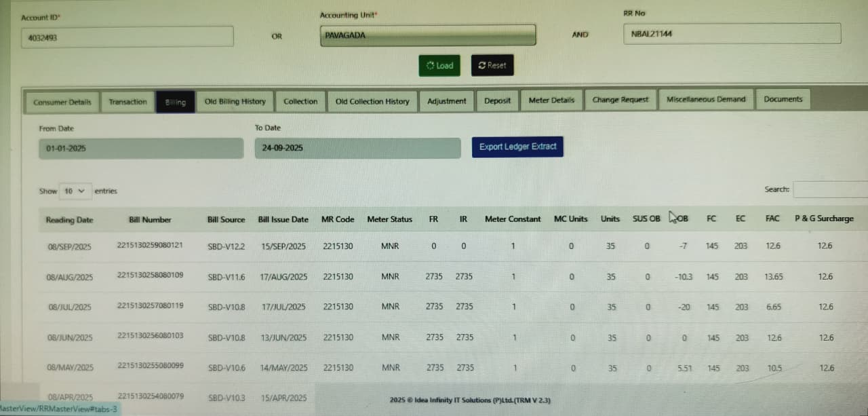Open Old Collection History tab

point(372,101)
